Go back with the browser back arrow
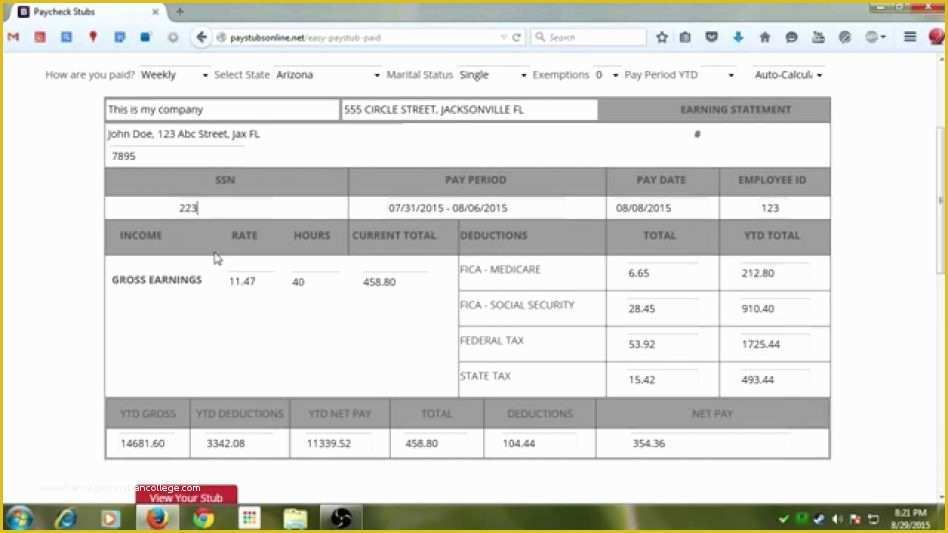 tap(201, 37)
